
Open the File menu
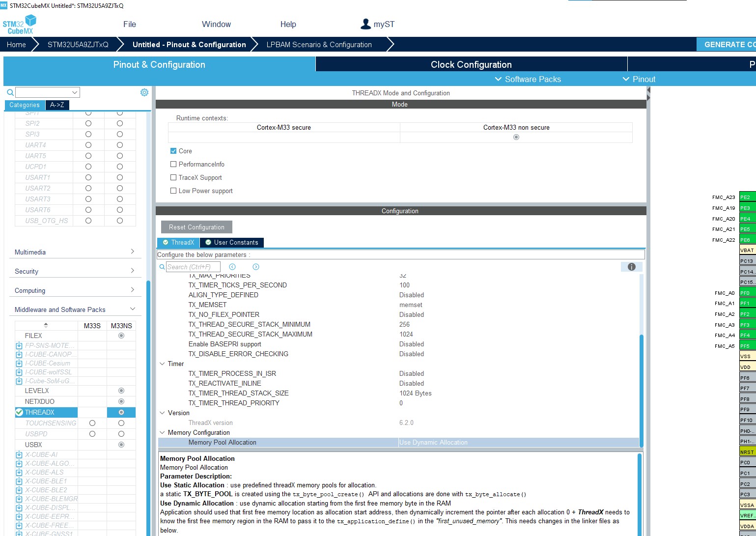coord(130,24)
